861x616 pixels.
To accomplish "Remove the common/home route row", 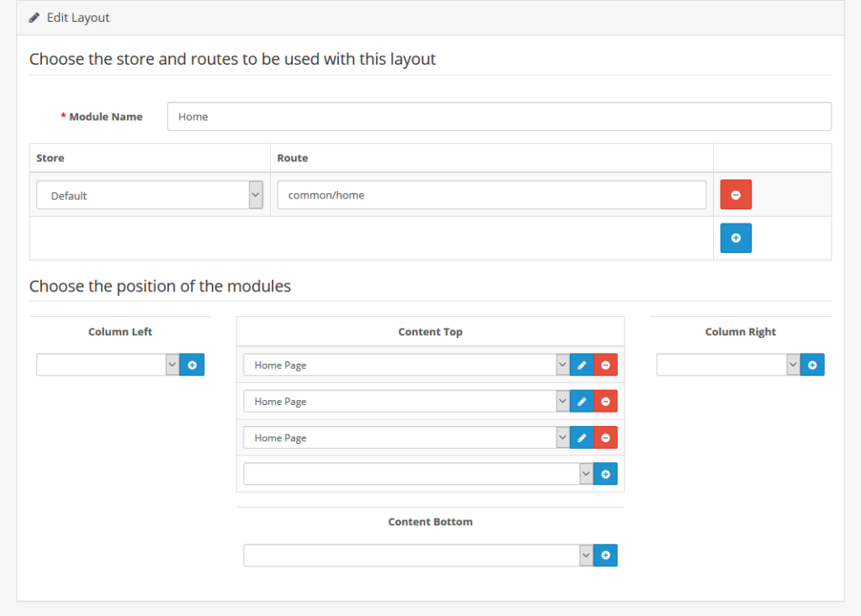I will click(x=736, y=195).
